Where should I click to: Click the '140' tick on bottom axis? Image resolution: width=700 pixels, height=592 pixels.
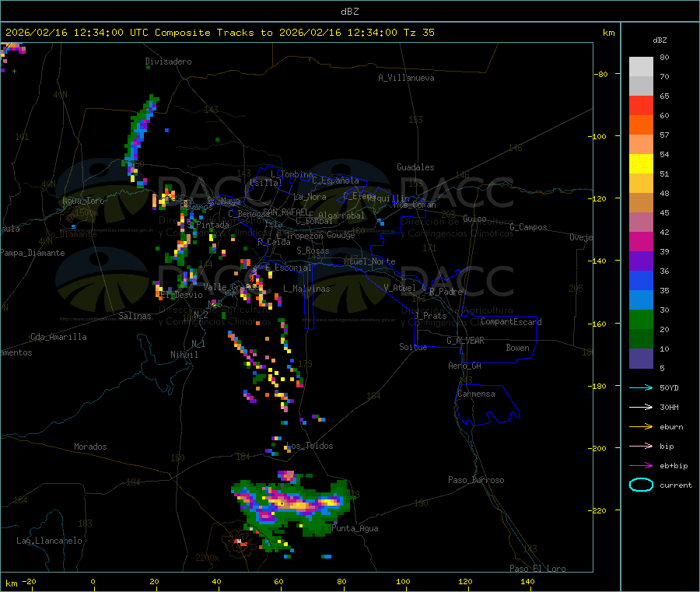[x=527, y=581]
